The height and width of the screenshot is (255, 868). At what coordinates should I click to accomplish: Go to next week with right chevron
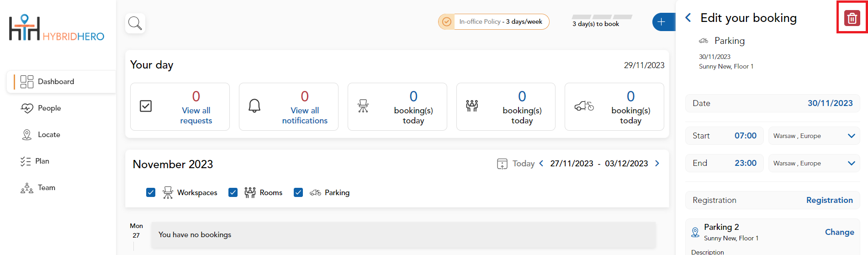[x=657, y=164]
